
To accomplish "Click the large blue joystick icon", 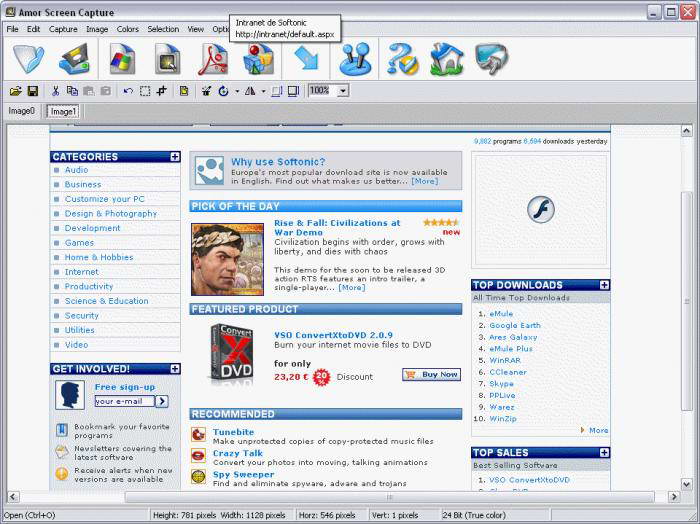I will point(355,58).
